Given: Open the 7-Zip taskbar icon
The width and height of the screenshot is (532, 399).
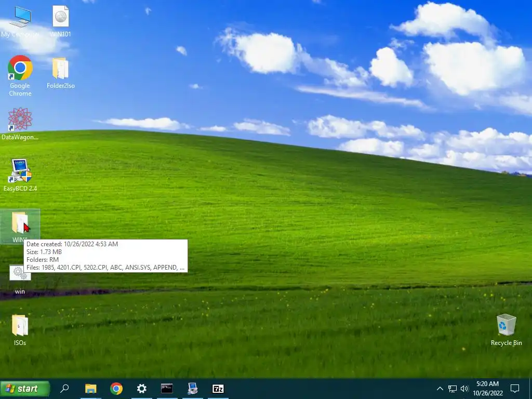Looking at the screenshot, I should tap(218, 389).
